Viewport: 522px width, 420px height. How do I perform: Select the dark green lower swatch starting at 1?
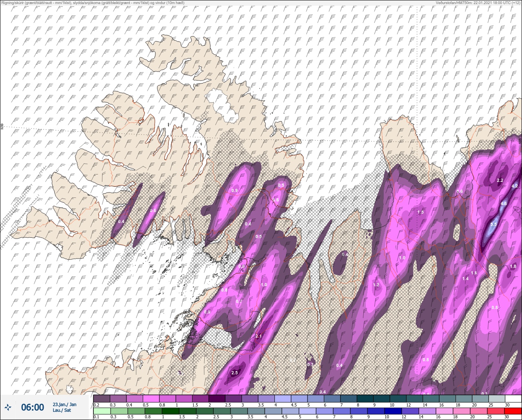[x=171, y=411]
